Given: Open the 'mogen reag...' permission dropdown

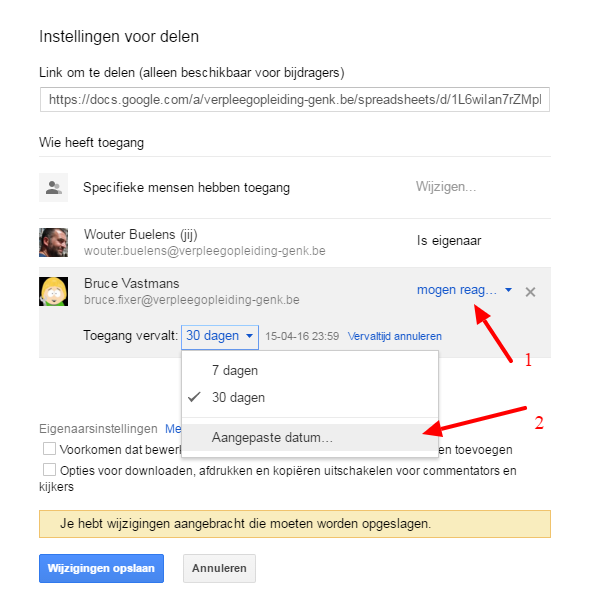Looking at the screenshot, I should pos(464,290).
